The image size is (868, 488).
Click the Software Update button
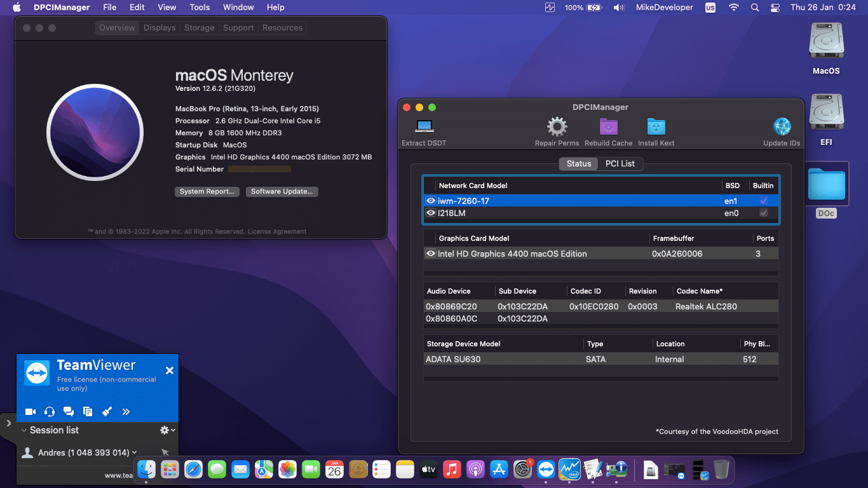coord(282,191)
